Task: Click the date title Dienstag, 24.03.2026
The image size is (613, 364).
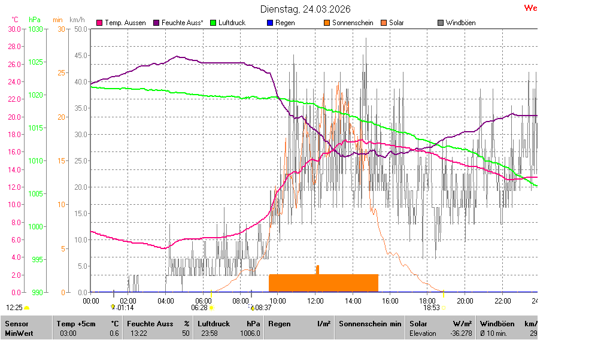Action: click(x=305, y=9)
